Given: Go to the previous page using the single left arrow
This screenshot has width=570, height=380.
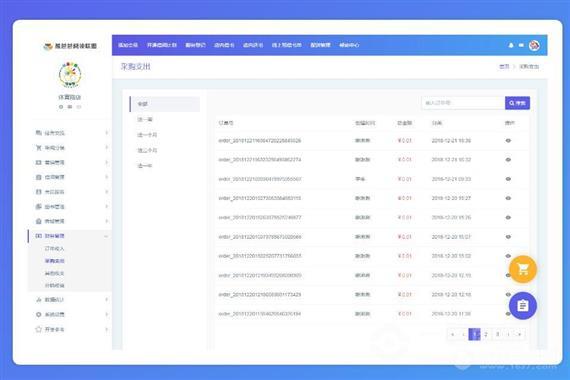Looking at the screenshot, I should (463, 334).
